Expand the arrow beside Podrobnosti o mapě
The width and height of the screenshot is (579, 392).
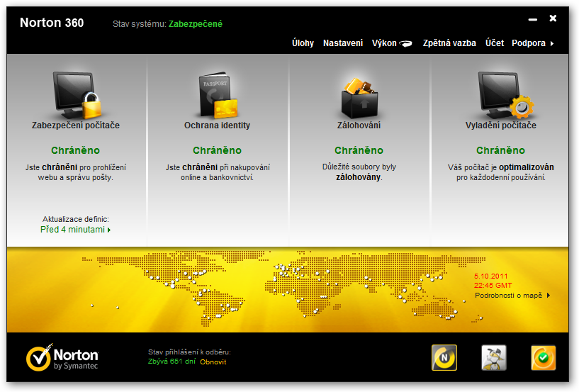pyautogui.click(x=549, y=295)
